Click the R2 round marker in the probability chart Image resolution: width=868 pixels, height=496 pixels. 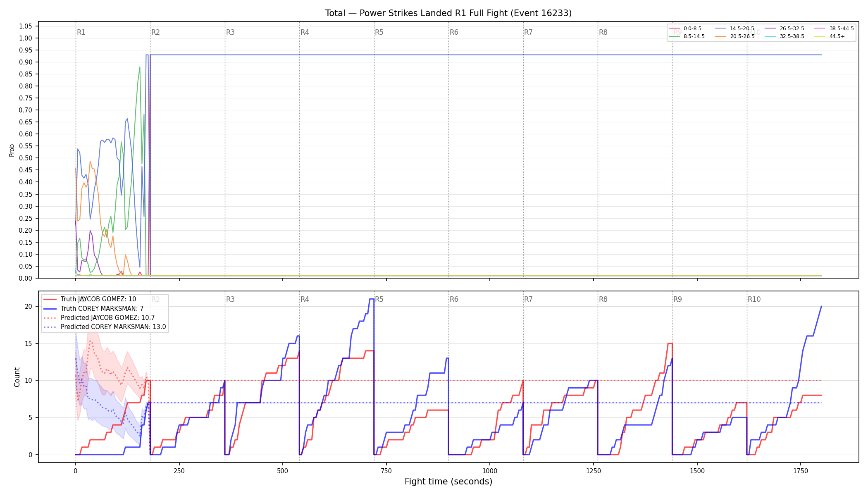click(155, 32)
